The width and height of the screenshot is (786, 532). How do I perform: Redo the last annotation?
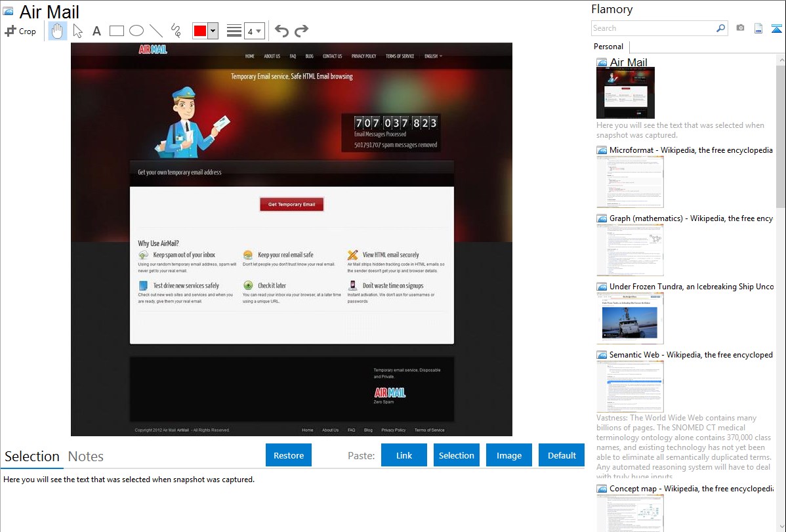301,31
